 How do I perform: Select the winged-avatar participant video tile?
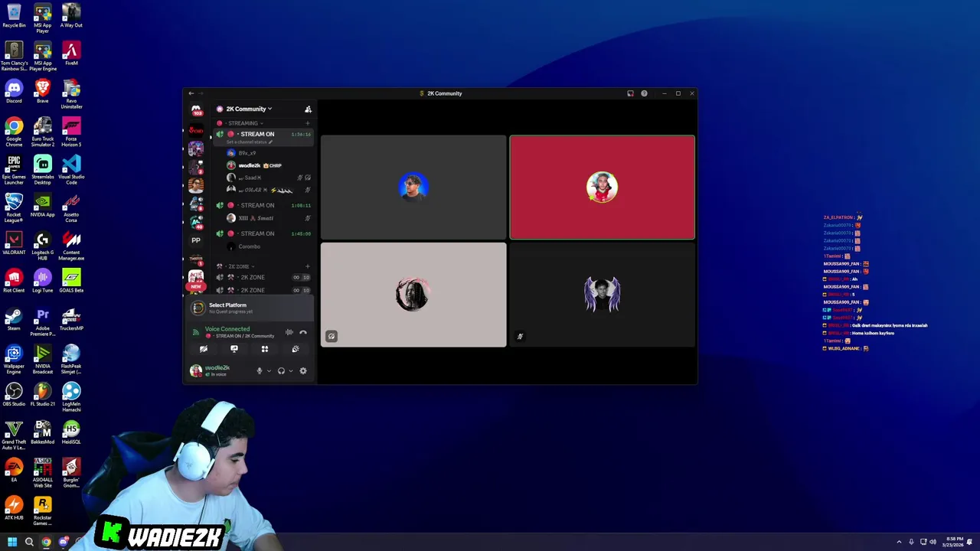[603, 295]
